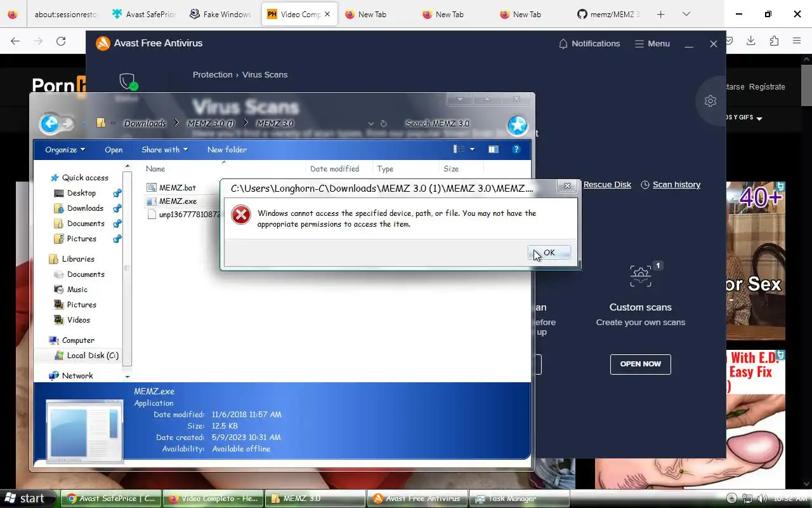Image resolution: width=812 pixels, height=508 pixels.
Task: Open Firefox extensions icon
Action: [x=774, y=41]
